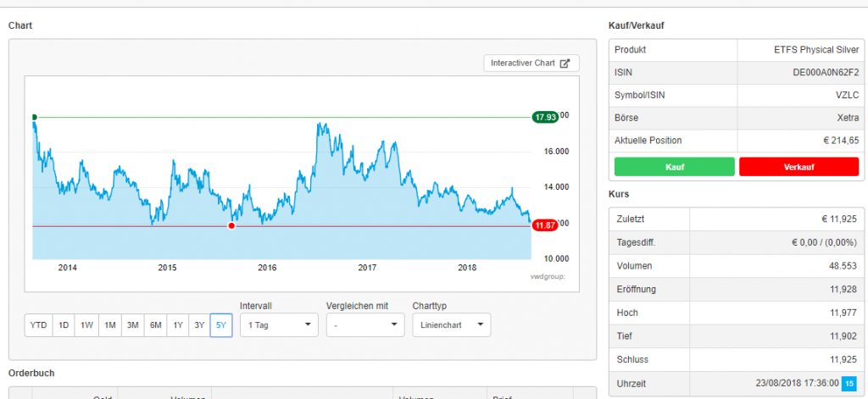The image size is (868, 399).
Task: Open the Interactiver Chart external link
Action: point(531,64)
